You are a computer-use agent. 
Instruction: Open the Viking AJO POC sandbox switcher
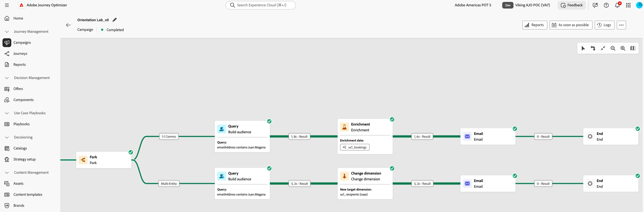[x=526, y=5]
